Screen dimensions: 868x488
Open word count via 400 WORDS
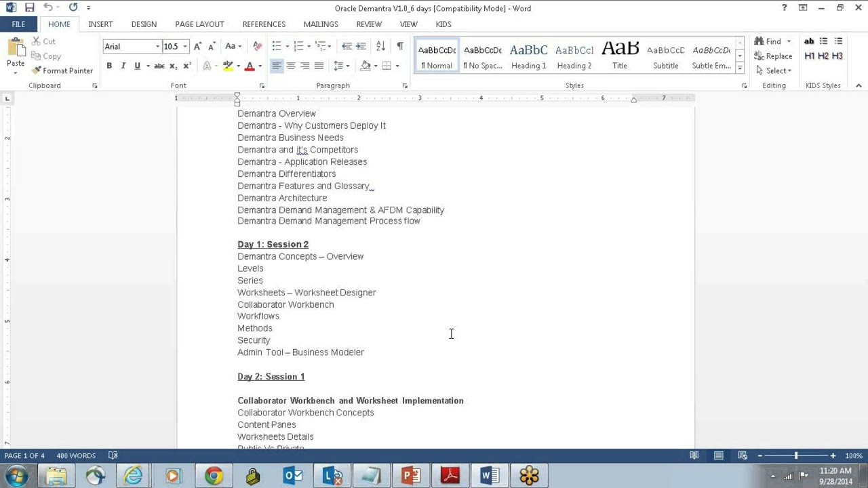[76, 455]
